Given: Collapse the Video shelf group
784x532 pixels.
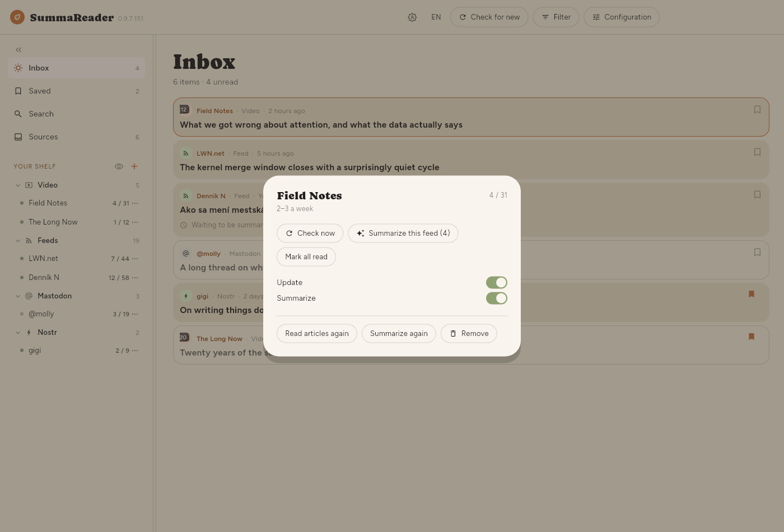Looking at the screenshot, I should tap(18, 185).
